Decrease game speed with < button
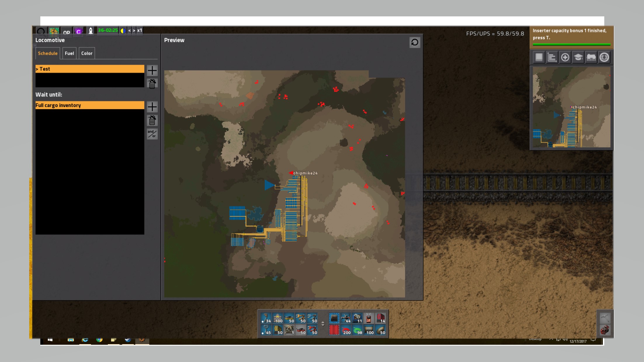 point(129,30)
